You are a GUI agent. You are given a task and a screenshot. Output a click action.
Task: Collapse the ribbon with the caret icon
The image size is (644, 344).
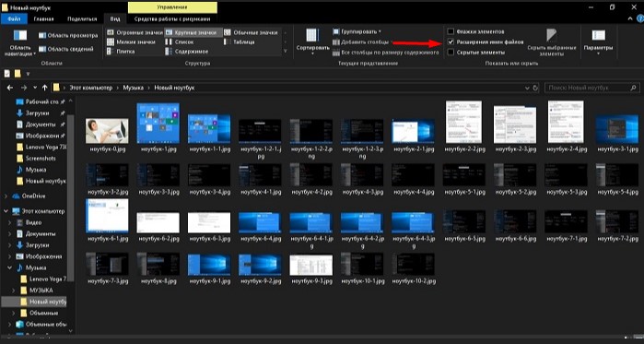tap(630, 18)
